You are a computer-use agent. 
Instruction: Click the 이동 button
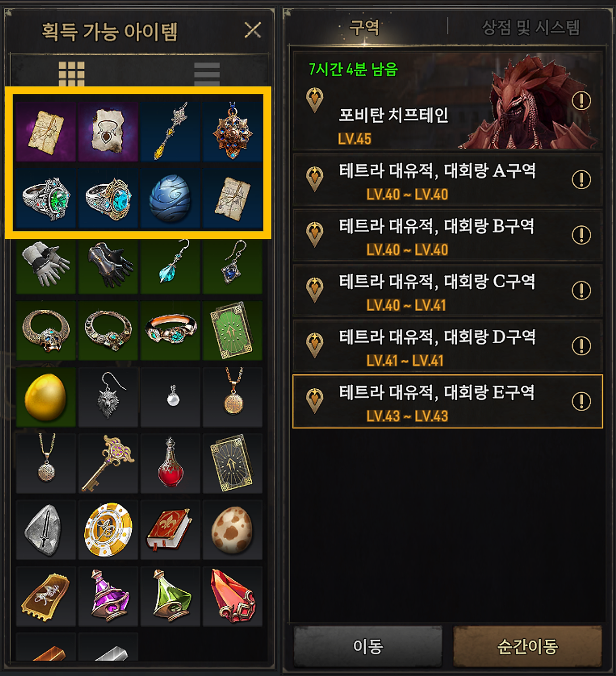pyautogui.click(x=368, y=646)
